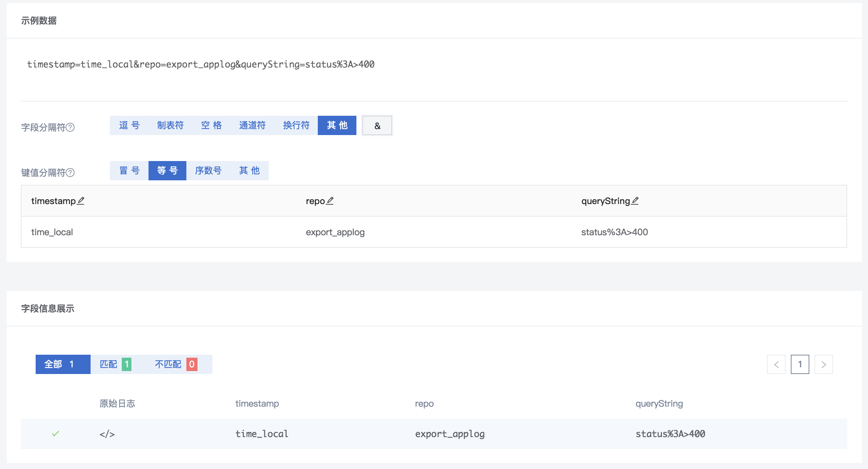Select 等号 as key-value separator
Image resolution: width=868 pixels, height=469 pixels.
[167, 171]
